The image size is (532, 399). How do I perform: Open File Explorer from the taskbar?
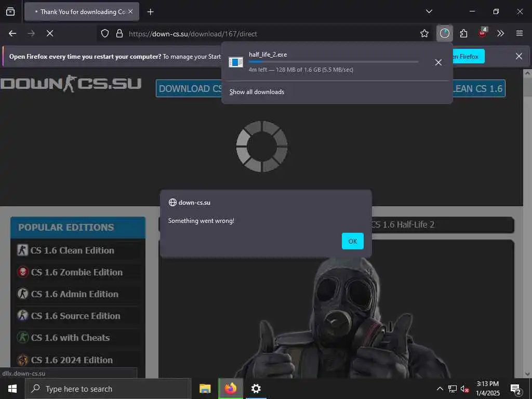tap(205, 389)
